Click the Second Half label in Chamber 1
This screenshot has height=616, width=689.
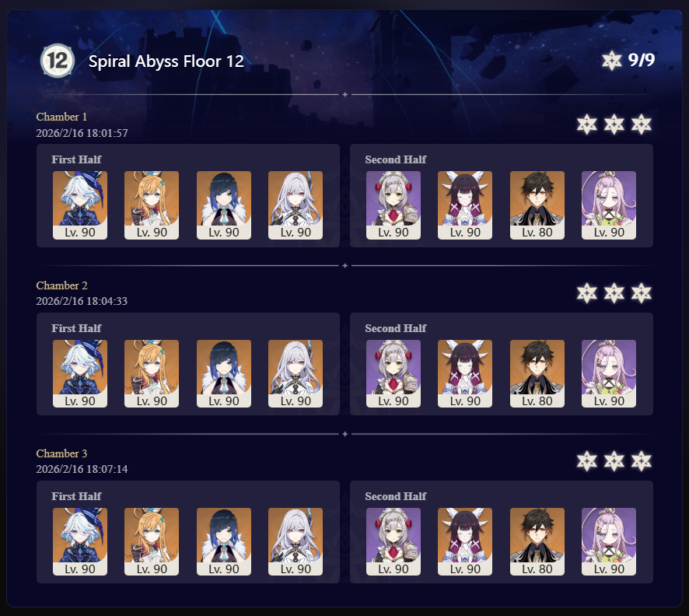pyautogui.click(x=396, y=159)
